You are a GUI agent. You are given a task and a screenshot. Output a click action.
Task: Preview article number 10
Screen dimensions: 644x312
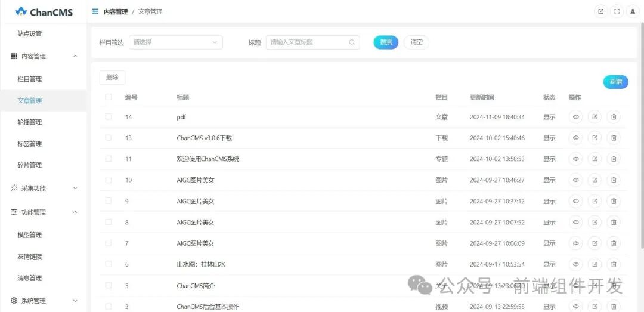click(x=576, y=180)
